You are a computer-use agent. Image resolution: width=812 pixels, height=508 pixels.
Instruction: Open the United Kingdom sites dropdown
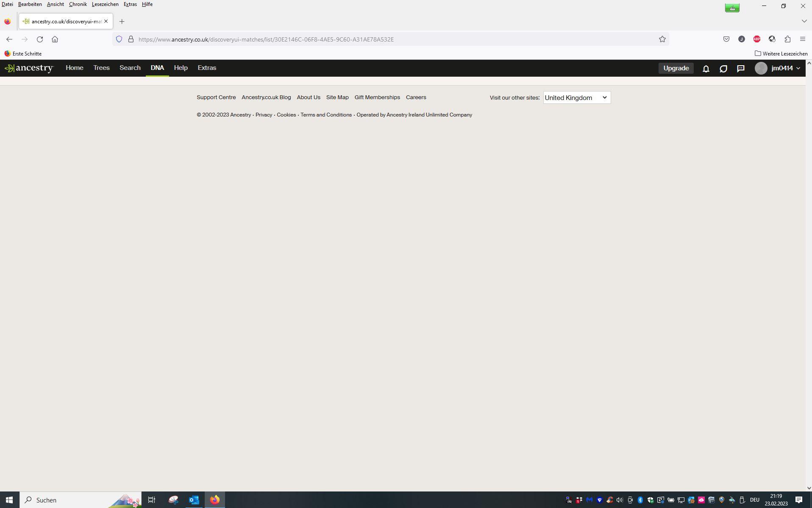click(x=576, y=97)
